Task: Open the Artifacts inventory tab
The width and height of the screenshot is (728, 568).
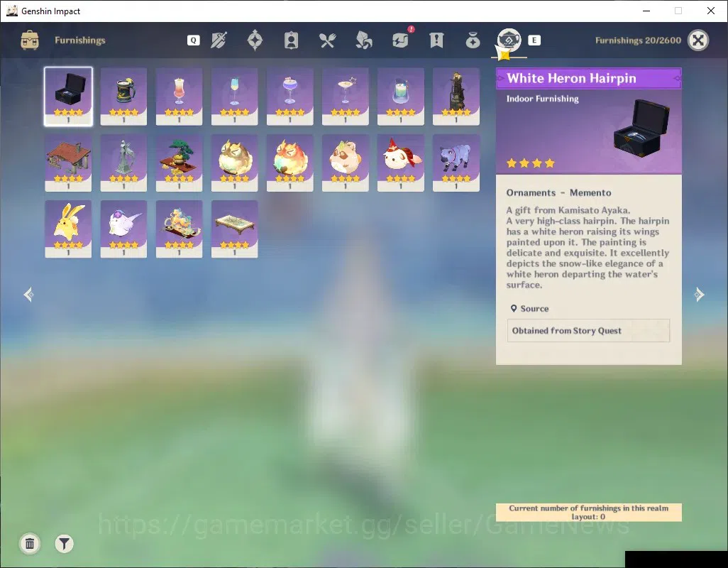Action: 255,40
